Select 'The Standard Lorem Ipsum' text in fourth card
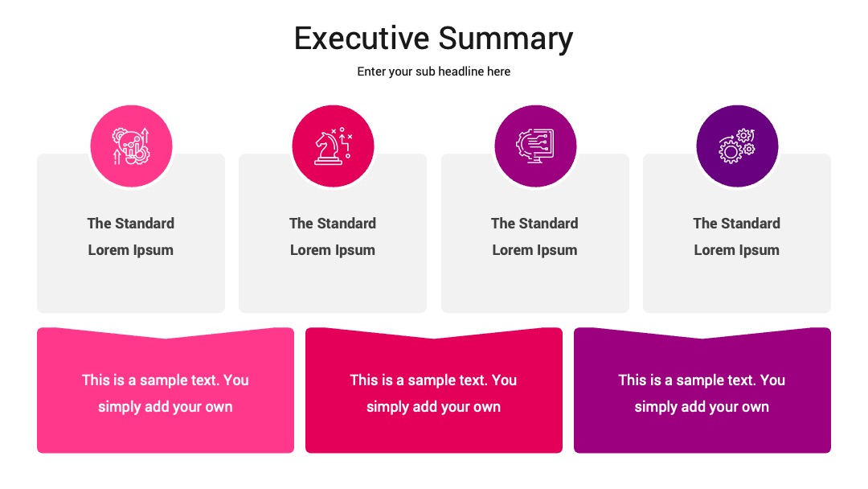 click(x=737, y=236)
